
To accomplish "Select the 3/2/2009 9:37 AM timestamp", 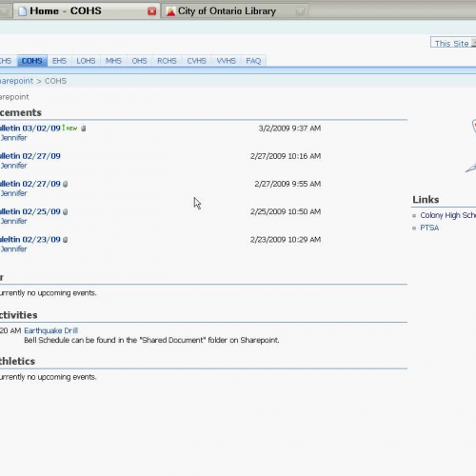I will pos(289,129).
